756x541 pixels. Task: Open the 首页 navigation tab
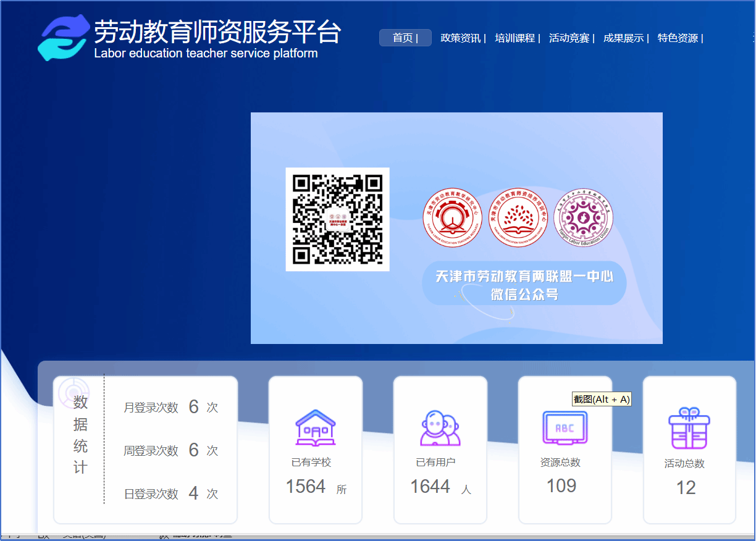click(405, 38)
